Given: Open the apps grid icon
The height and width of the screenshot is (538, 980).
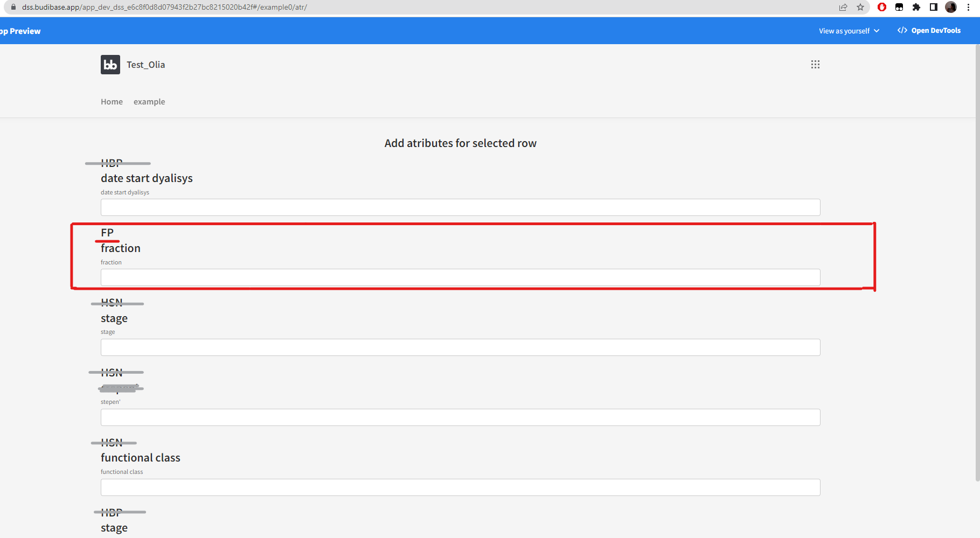Looking at the screenshot, I should (815, 64).
